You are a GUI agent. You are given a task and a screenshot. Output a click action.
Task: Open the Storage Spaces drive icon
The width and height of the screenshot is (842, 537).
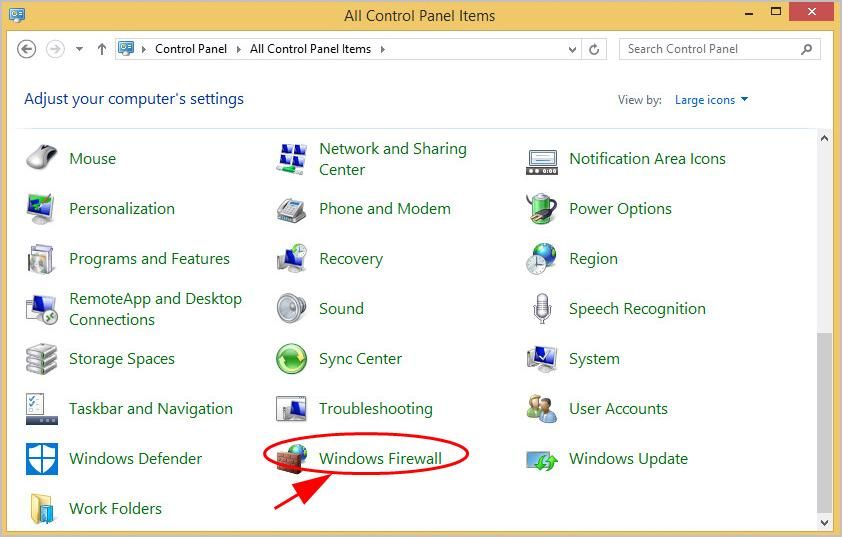tap(42, 359)
